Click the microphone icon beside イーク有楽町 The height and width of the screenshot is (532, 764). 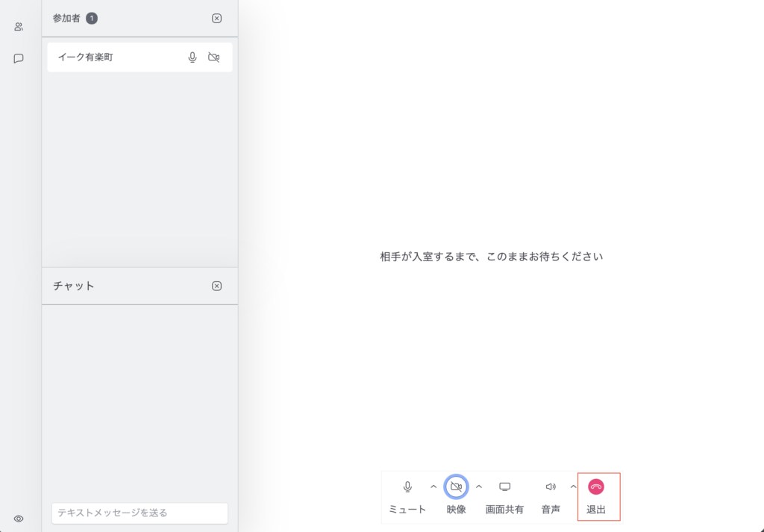(192, 57)
